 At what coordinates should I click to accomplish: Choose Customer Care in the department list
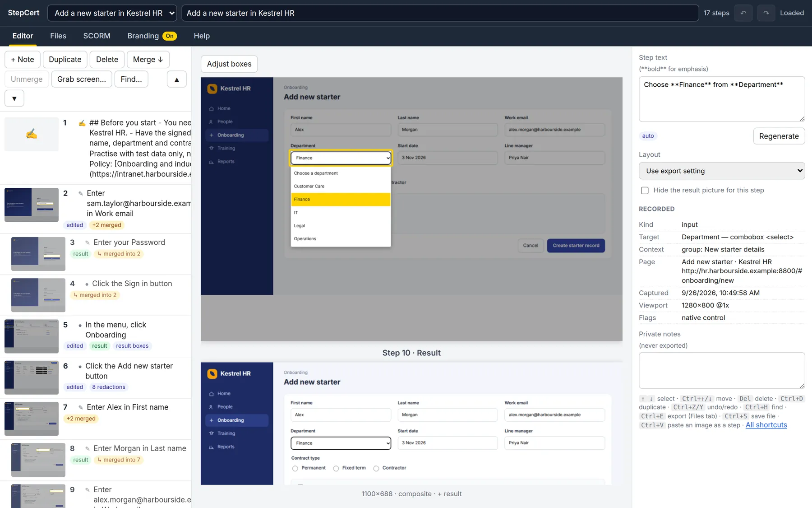341,186
